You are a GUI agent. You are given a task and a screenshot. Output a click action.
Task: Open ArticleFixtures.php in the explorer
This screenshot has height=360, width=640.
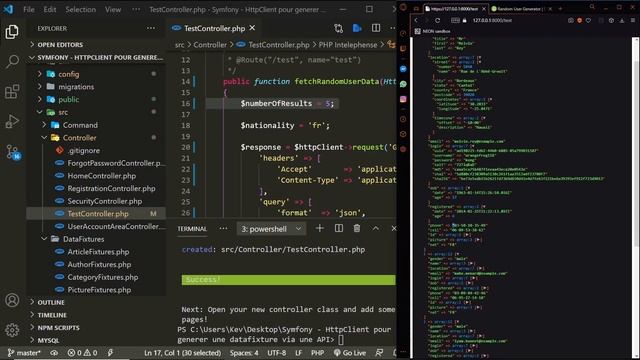coord(98,251)
